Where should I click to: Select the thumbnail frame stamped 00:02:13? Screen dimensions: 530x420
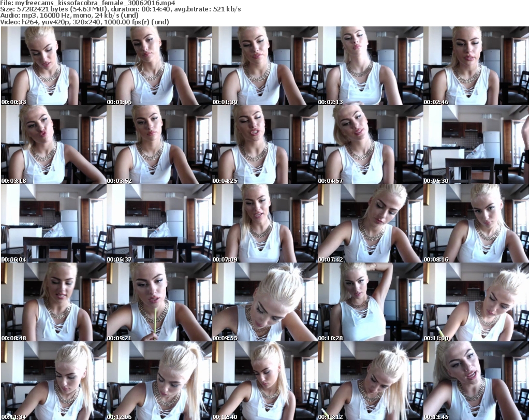click(371, 66)
